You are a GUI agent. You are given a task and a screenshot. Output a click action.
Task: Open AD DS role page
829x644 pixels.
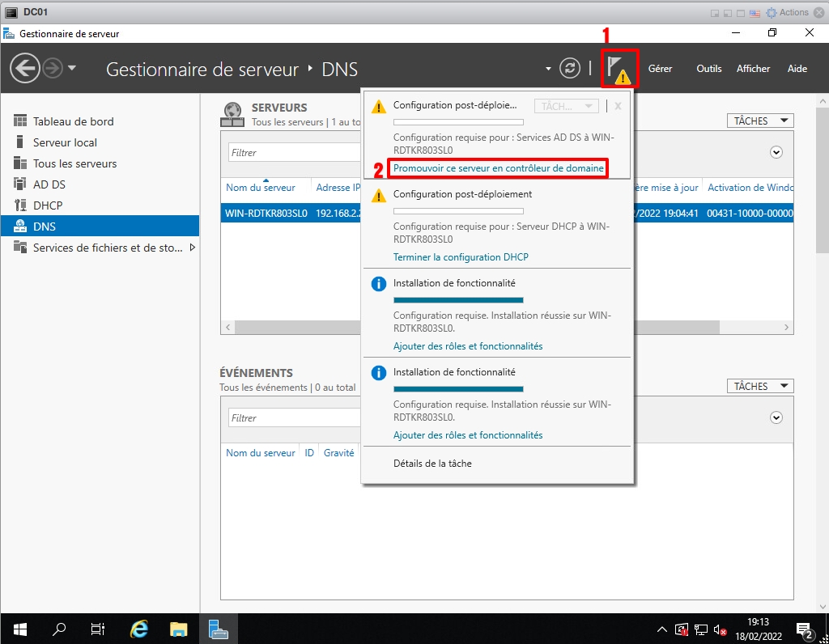point(49,184)
